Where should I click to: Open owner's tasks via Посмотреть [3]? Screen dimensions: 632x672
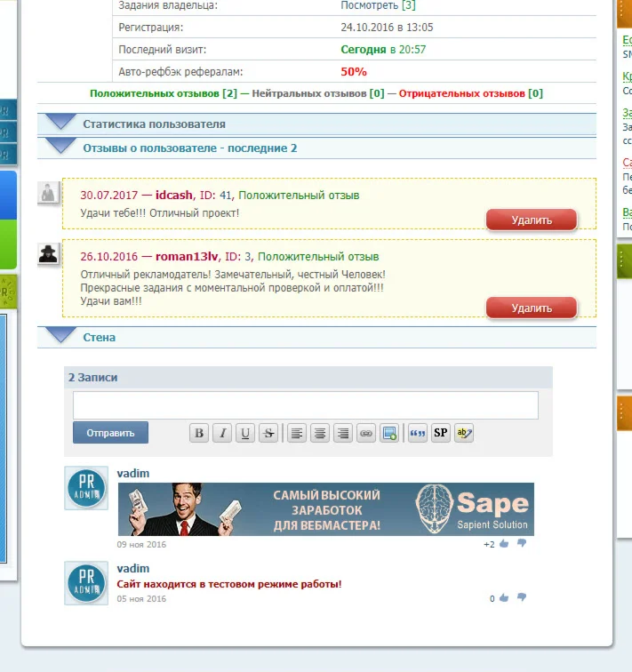pos(378,5)
